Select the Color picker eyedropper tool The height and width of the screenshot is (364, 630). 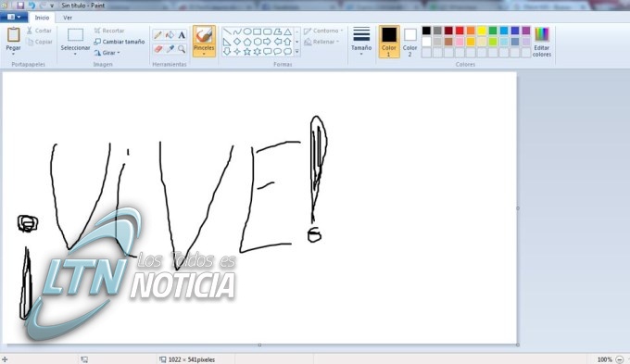(x=170, y=49)
